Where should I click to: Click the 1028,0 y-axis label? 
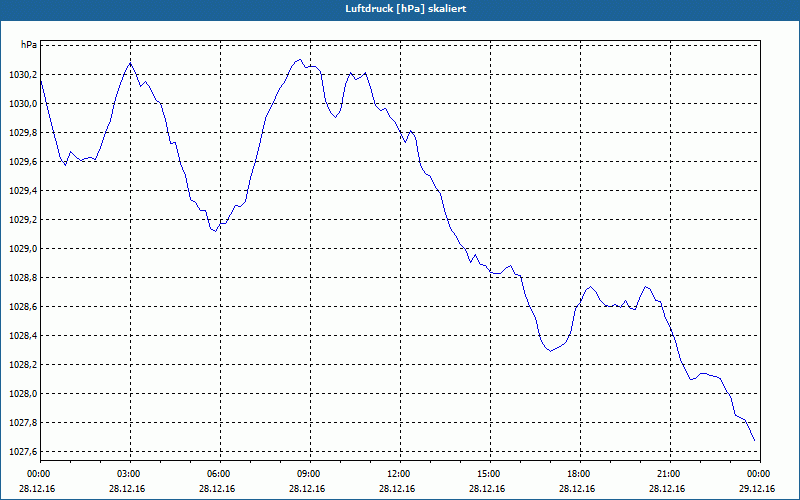[x=23, y=394]
